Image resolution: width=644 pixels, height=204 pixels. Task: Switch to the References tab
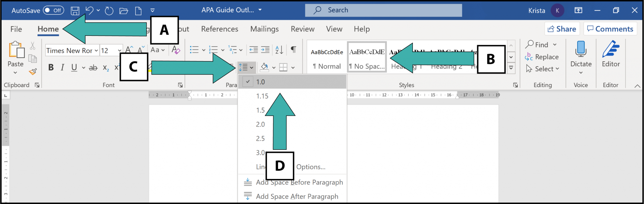coord(219,29)
